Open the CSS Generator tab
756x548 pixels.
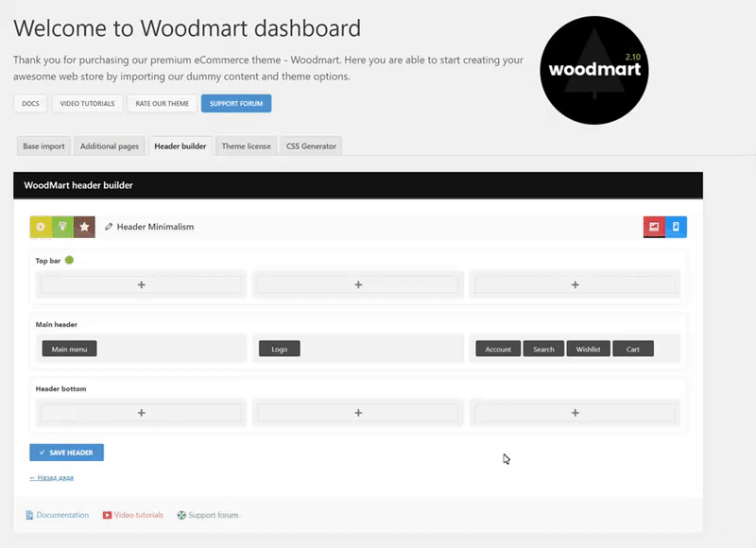pos(311,146)
